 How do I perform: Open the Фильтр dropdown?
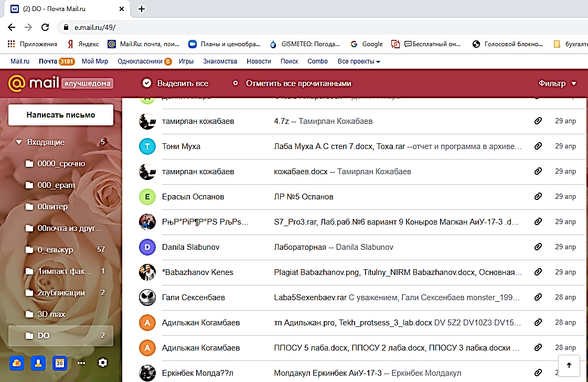pos(557,83)
